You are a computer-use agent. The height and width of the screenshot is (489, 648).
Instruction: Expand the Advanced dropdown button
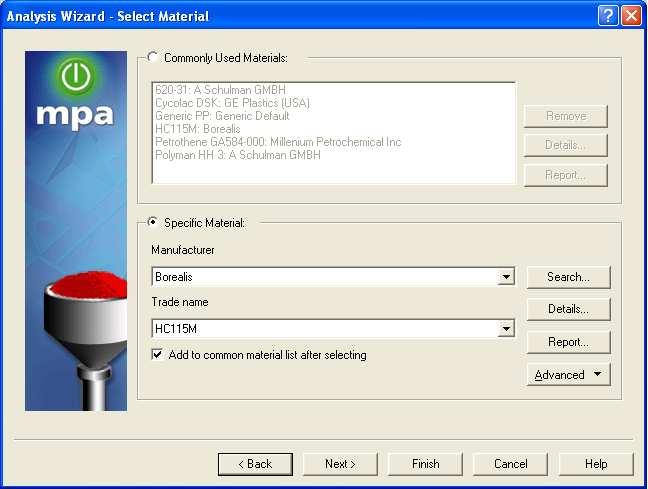568,375
